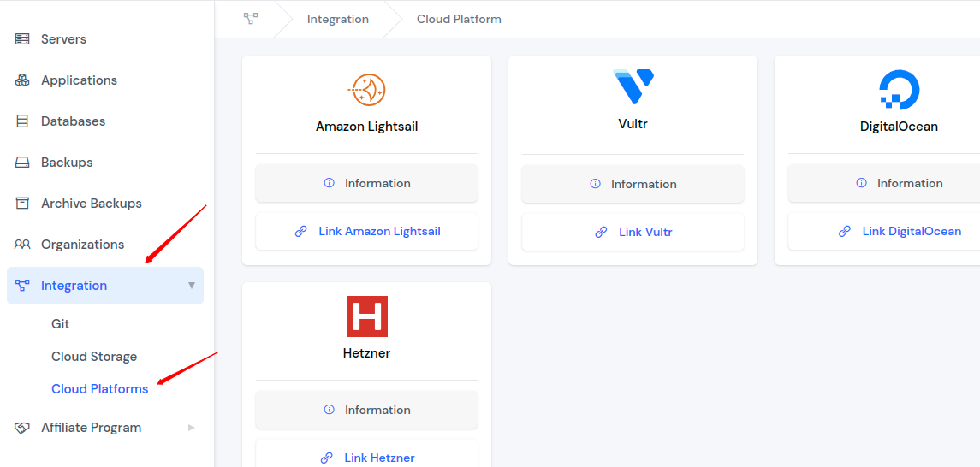This screenshot has height=467, width=980.
Task: Click the Amazon Lightsail logo
Action: [367, 90]
